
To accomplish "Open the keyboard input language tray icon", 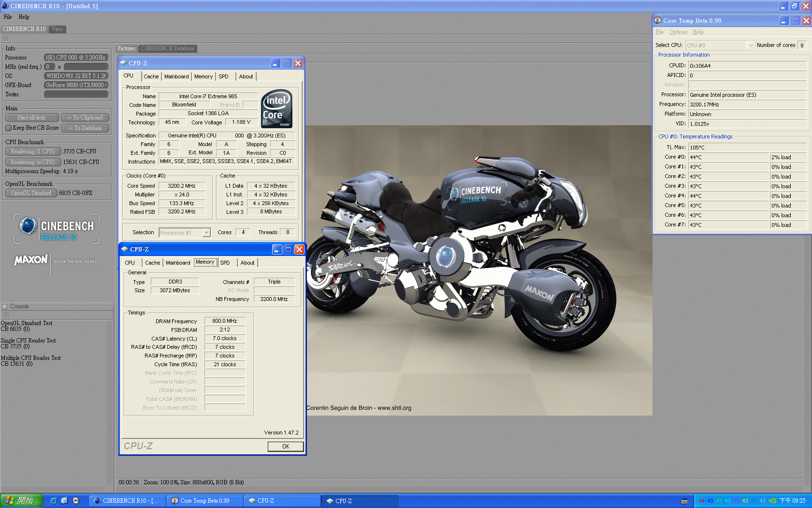I will click(x=684, y=501).
